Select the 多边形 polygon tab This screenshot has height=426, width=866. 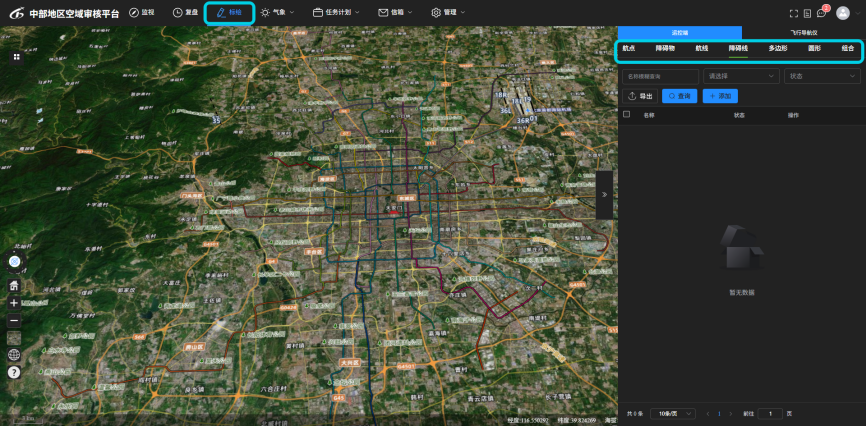778,49
